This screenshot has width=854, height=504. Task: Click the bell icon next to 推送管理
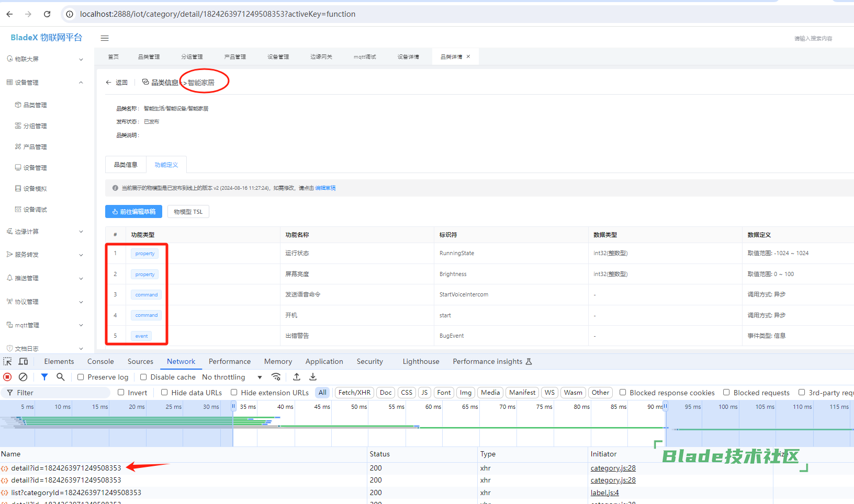tap(9, 278)
